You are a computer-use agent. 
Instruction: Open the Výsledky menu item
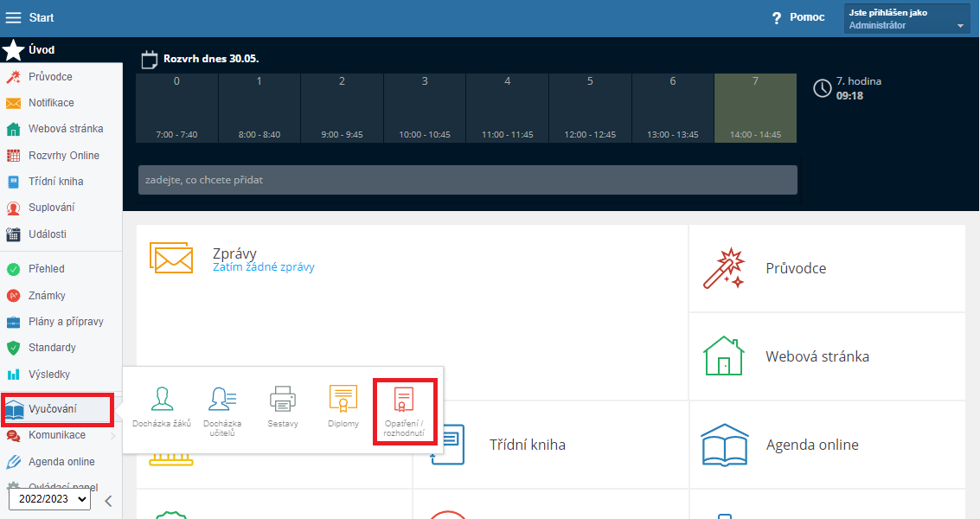click(49, 374)
